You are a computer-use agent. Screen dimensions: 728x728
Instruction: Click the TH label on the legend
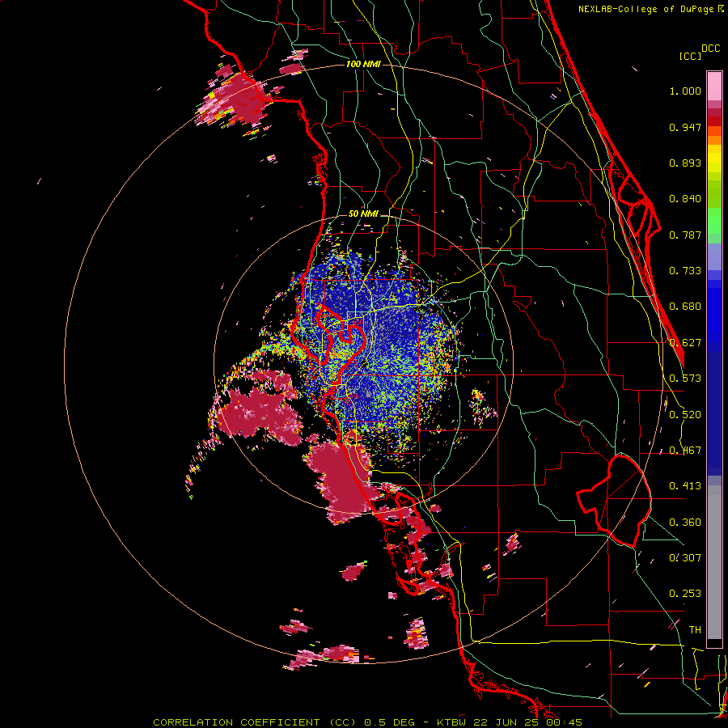(695, 630)
